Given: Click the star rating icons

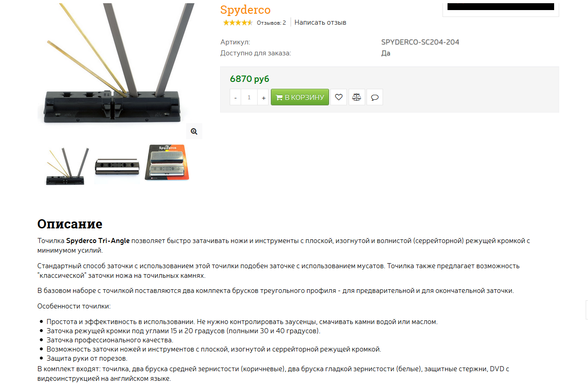Looking at the screenshot, I should coord(237,22).
